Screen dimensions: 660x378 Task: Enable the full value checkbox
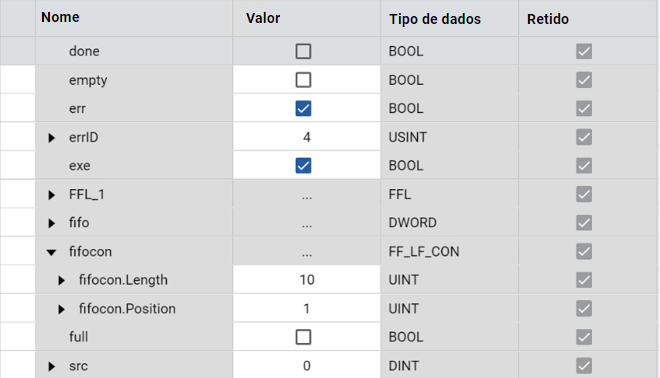pos(303,337)
